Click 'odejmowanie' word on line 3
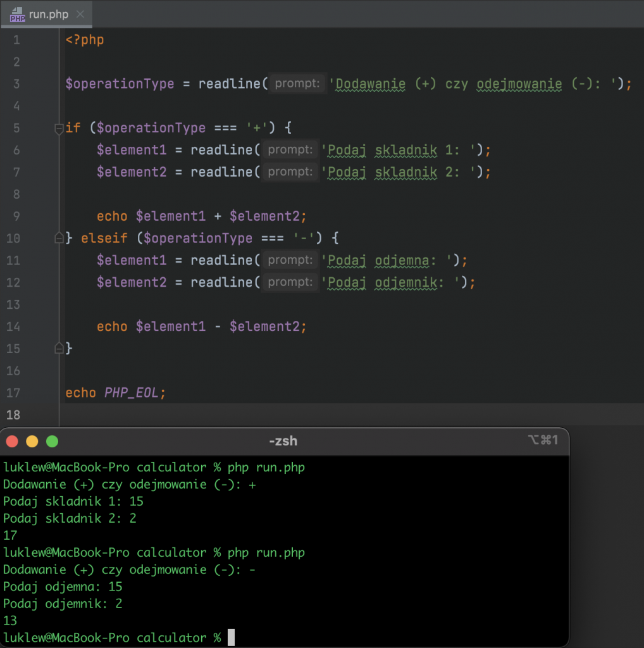644x648 pixels. [519, 84]
